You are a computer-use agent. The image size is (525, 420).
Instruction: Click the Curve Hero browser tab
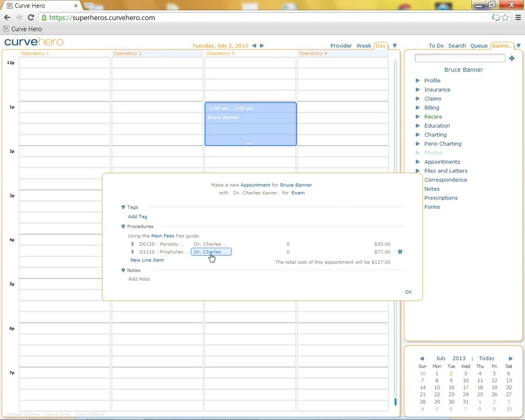(42, 5)
